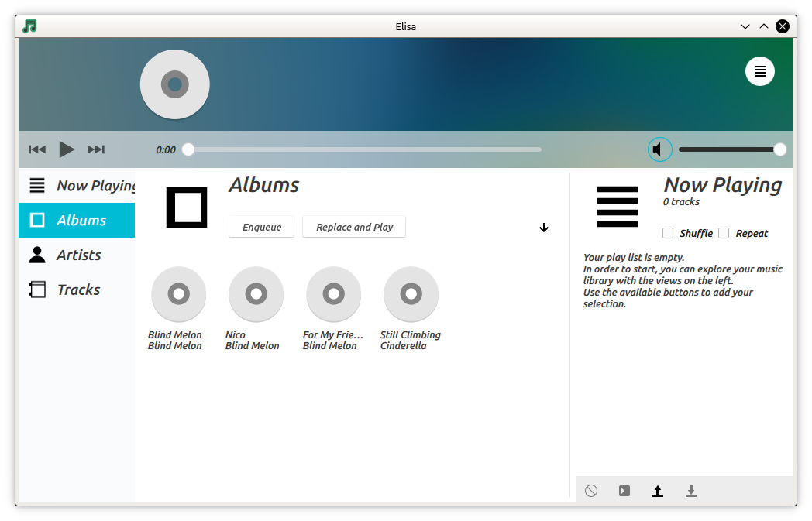Screen dimensions: 812x521
Task: Open the Tracks view in the sidebar
Action: tap(78, 289)
